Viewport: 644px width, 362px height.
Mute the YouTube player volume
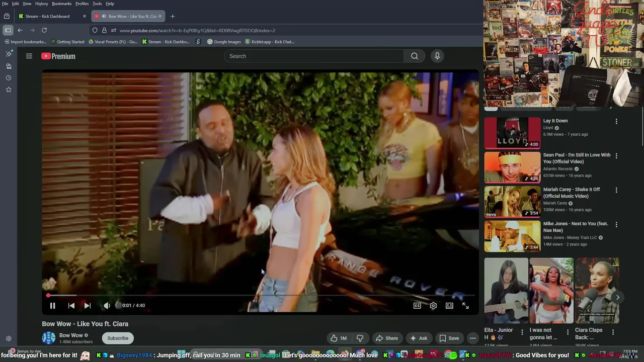tap(107, 306)
